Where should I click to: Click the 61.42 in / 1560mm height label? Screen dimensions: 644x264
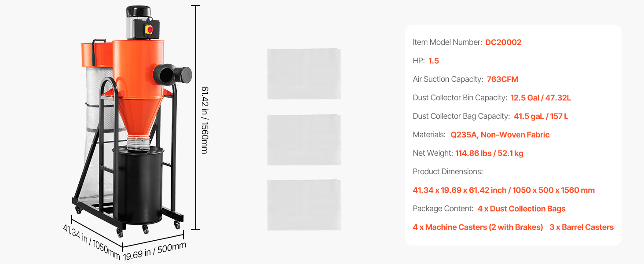point(205,120)
